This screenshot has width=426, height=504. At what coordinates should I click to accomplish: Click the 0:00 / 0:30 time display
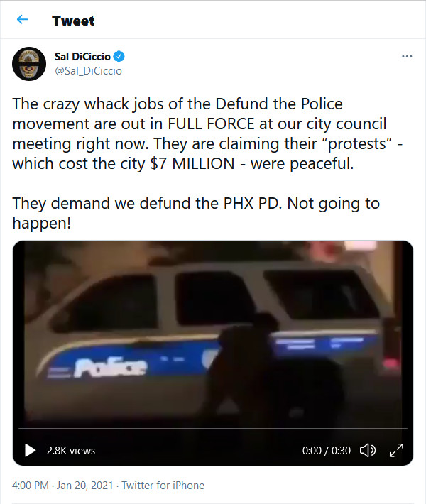[x=326, y=451]
